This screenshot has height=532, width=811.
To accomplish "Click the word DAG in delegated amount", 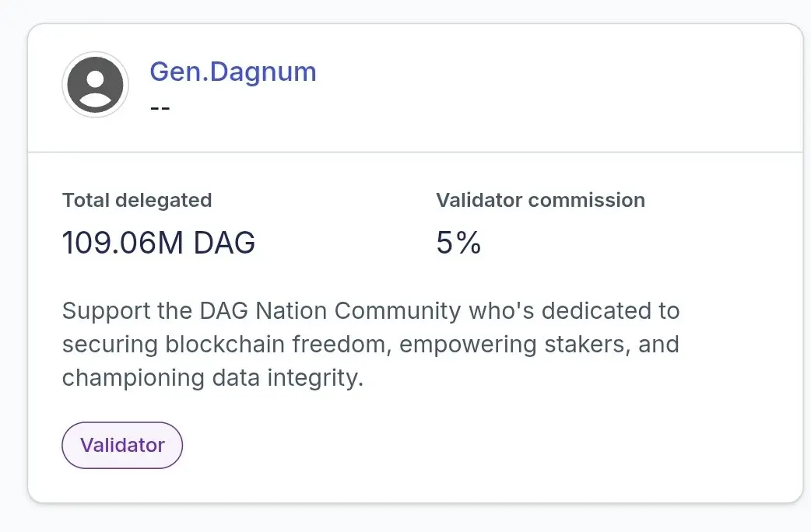I will [224, 243].
